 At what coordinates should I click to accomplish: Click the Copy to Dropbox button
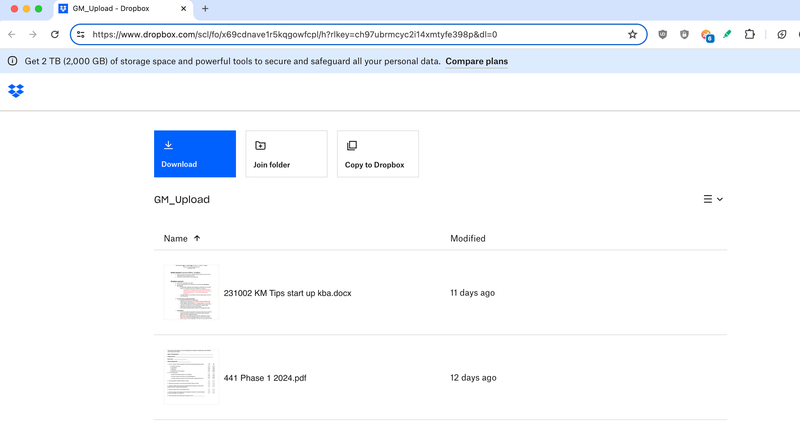(x=378, y=154)
